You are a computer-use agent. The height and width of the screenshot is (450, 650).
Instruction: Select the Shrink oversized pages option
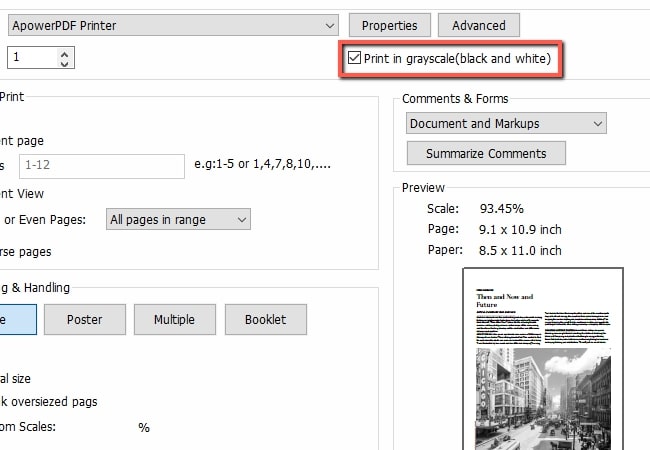point(48,401)
